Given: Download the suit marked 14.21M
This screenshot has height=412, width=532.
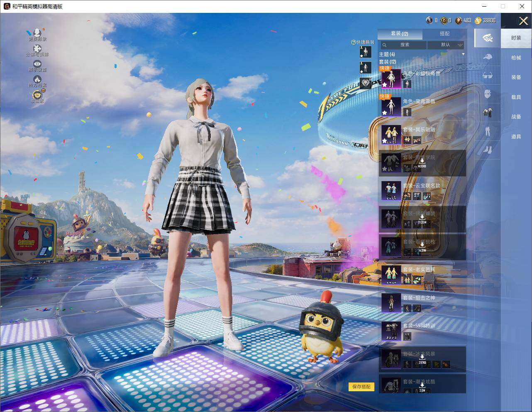Looking at the screenshot, I should (422, 247).
